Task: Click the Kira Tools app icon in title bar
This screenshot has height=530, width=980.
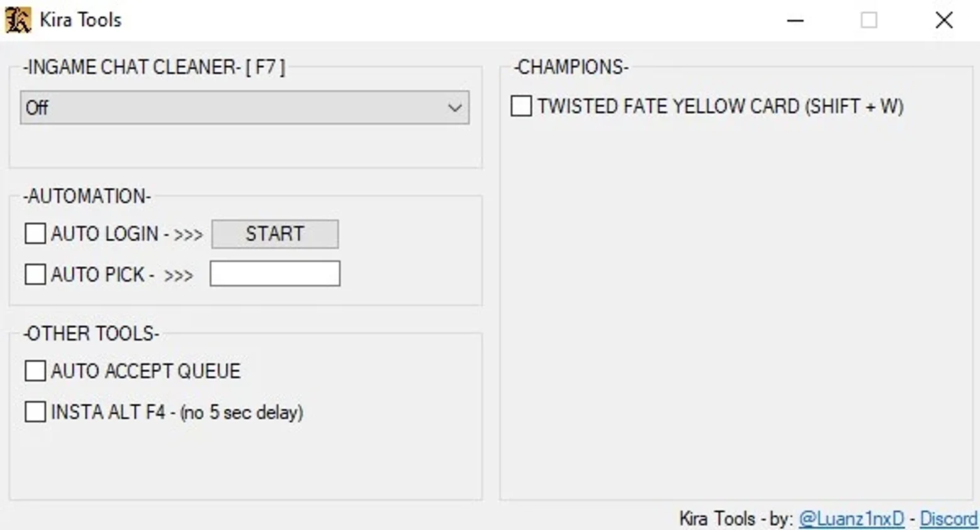Action: point(18,20)
